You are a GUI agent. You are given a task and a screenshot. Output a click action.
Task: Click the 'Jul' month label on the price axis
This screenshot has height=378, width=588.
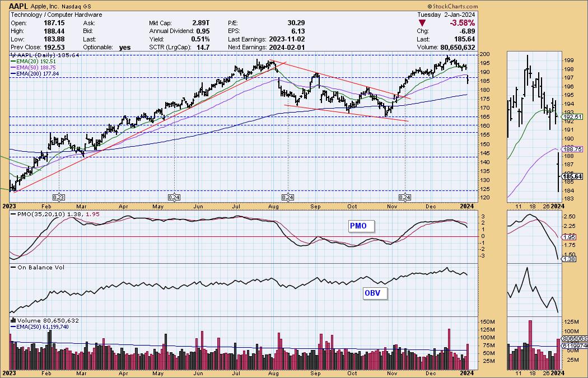click(236, 206)
